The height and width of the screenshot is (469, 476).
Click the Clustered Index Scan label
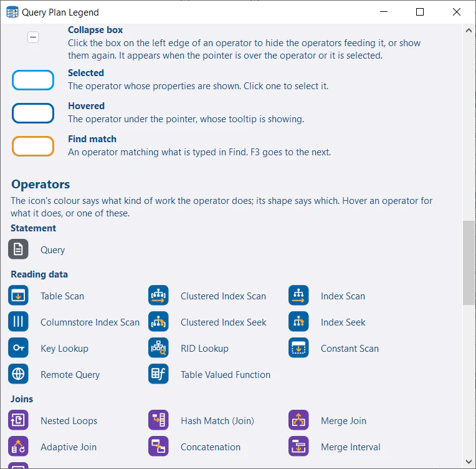224,296
